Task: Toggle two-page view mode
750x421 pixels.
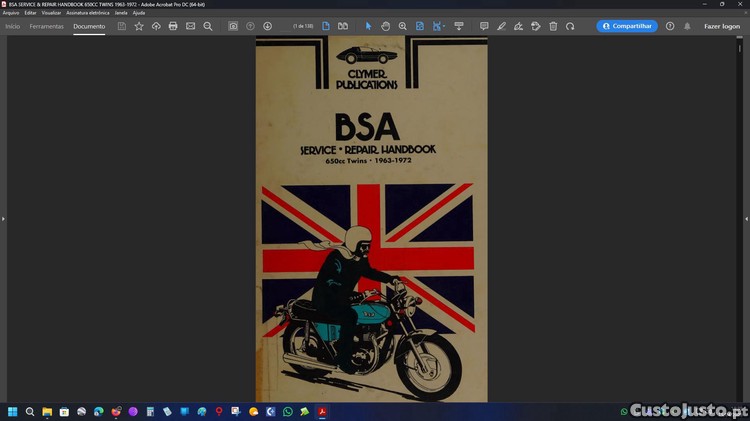Action: tap(343, 26)
